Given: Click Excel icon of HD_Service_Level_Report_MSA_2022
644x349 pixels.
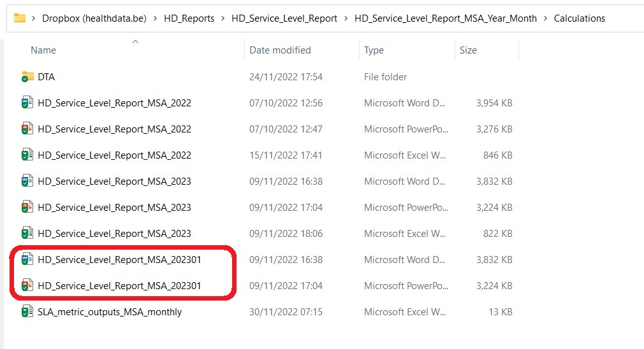Looking at the screenshot, I should pos(27,155).
